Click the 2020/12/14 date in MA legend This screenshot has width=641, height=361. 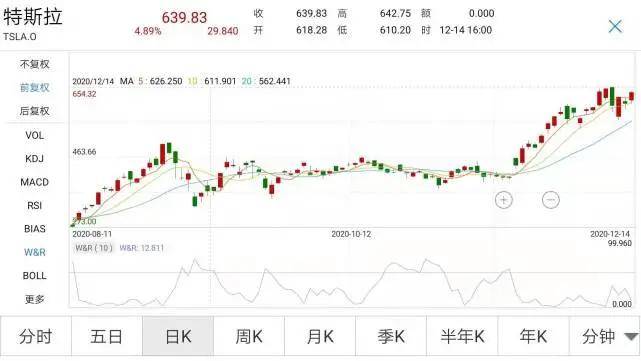point(93,81)
